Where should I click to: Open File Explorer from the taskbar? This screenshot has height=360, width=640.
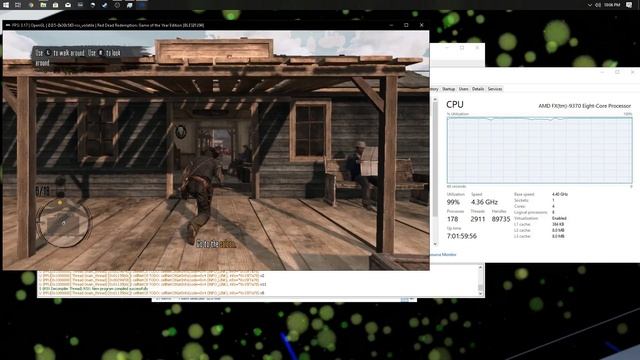pos(43,5)
